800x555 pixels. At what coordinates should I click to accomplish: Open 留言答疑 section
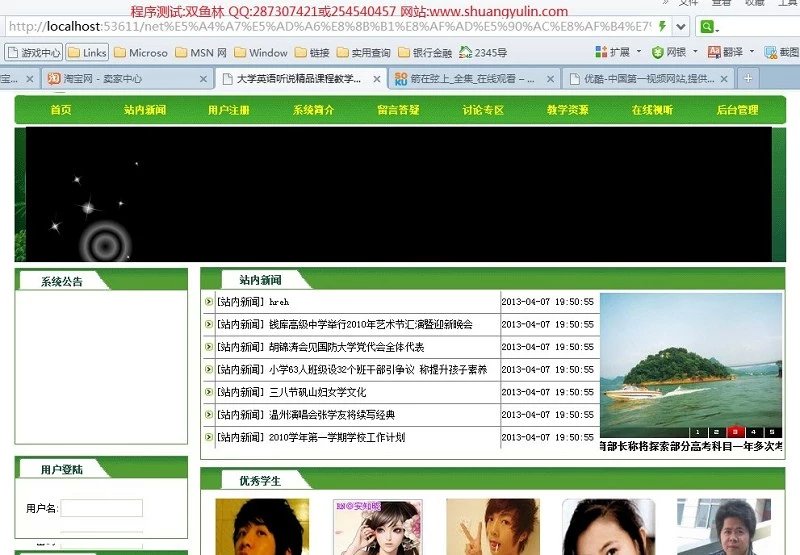point(398,110)
